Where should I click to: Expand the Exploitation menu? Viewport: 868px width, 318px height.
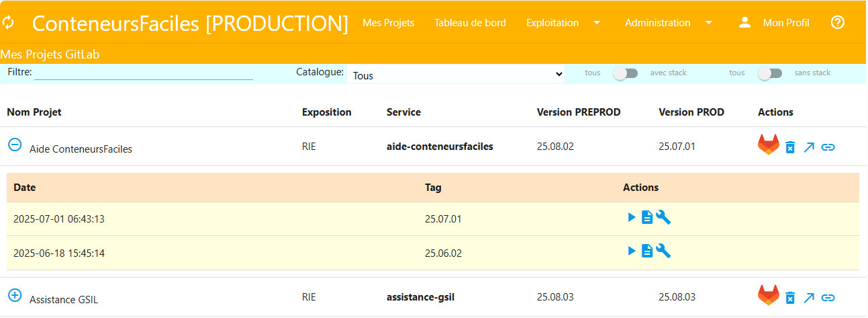coord(563,23)
